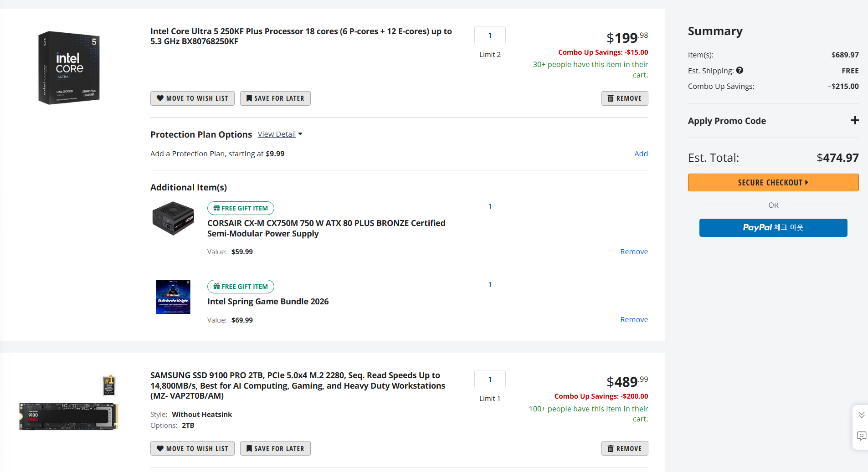Click the Est. Shipping help question icon

[x=740, y=70]
